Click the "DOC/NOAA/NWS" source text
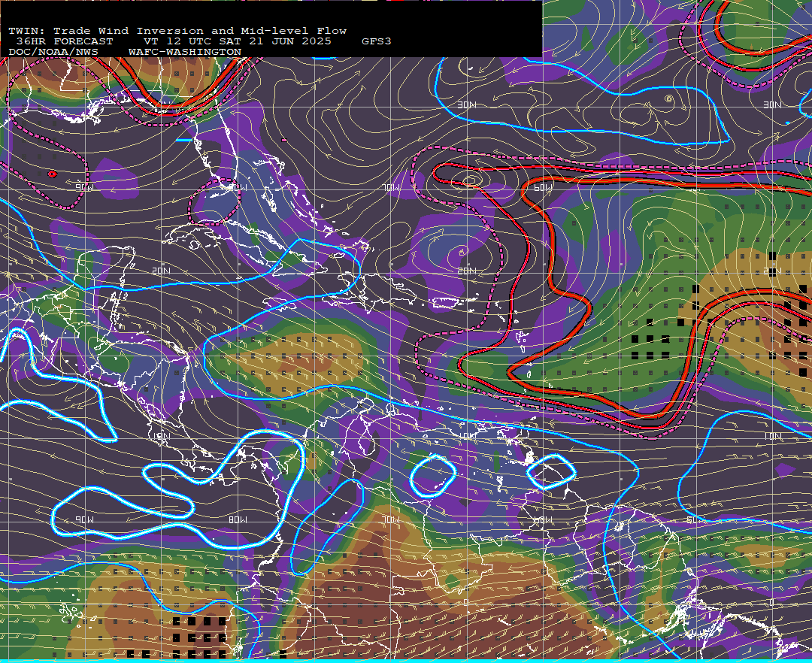 pos(53,53)
